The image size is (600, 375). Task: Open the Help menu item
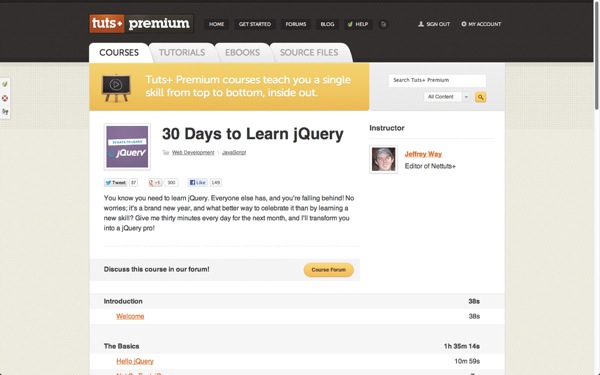coord(358,24)
